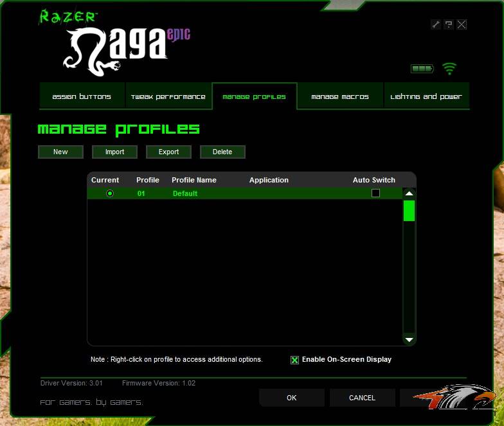
Task: Click the Profile column header
Action: pyautogui.click(x=148, y=180)
